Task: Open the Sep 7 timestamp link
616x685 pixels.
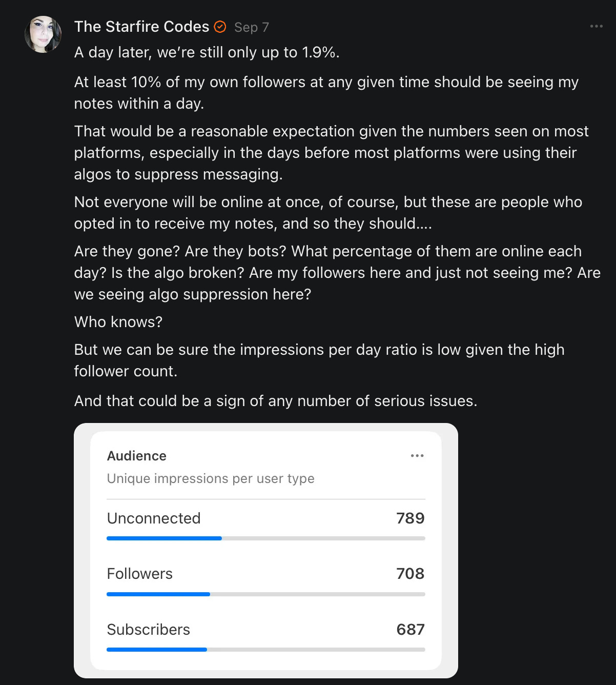Action: pos(251,27)
